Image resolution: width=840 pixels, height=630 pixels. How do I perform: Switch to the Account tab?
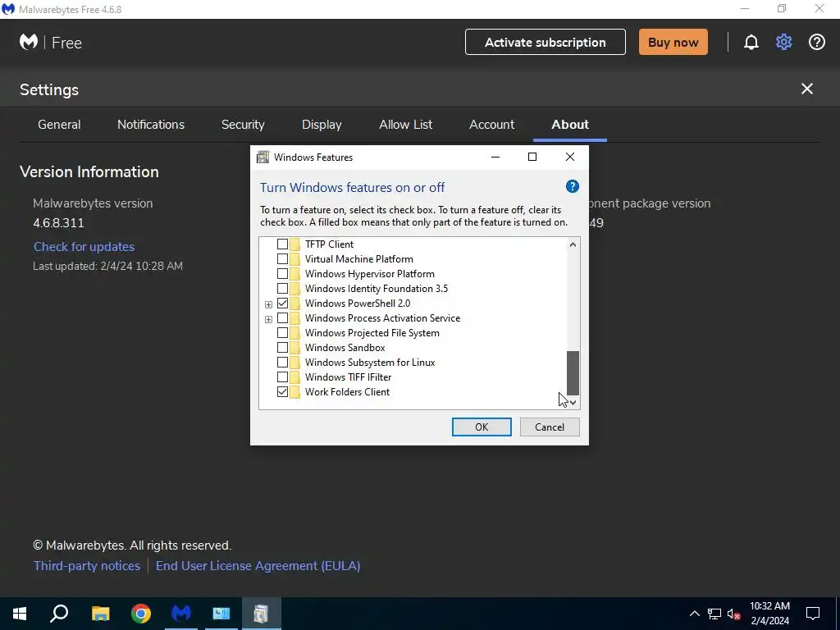pyautogui.click(x=492, y=125)
